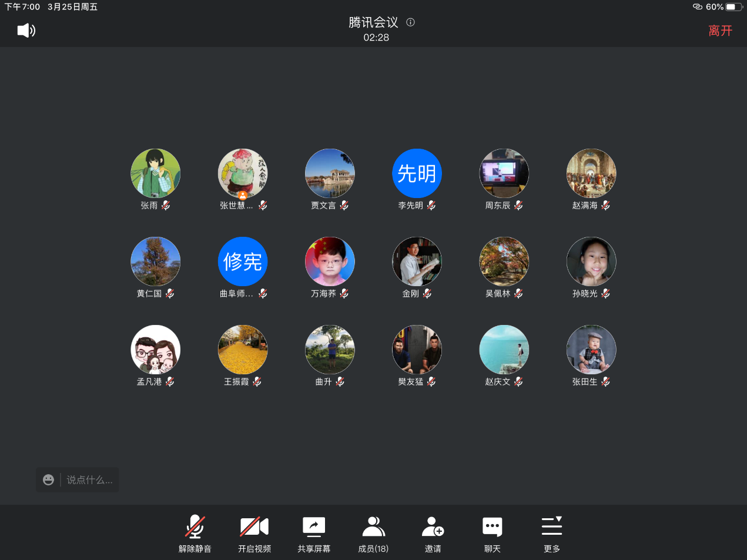Select 张雨's participant avatar

(155, 173)
